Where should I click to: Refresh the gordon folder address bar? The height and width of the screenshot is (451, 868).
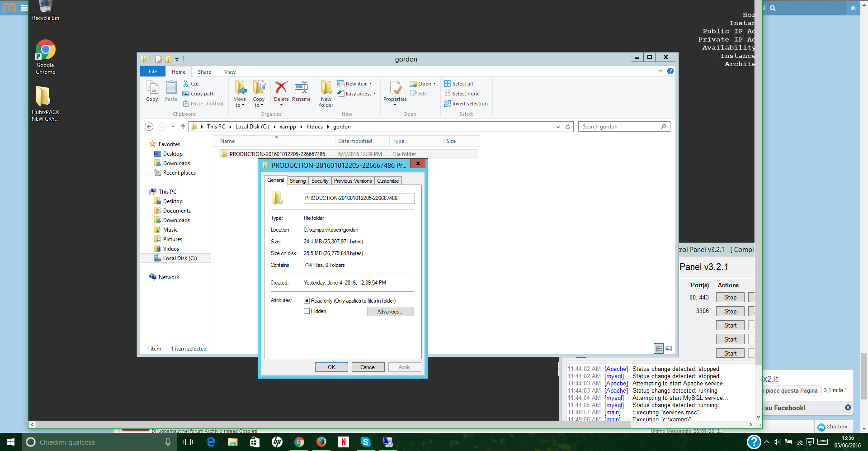coord(568,127)
